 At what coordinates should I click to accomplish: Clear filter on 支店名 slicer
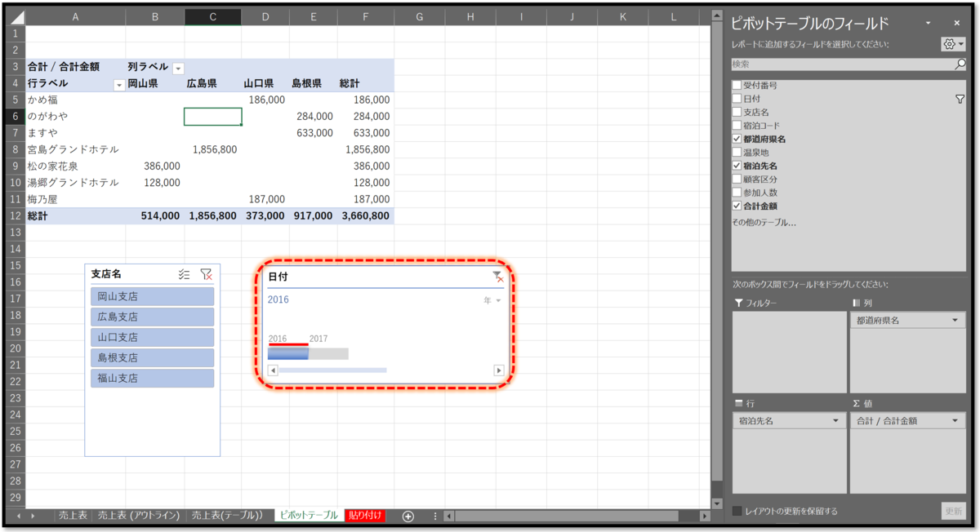coord(206,275)
